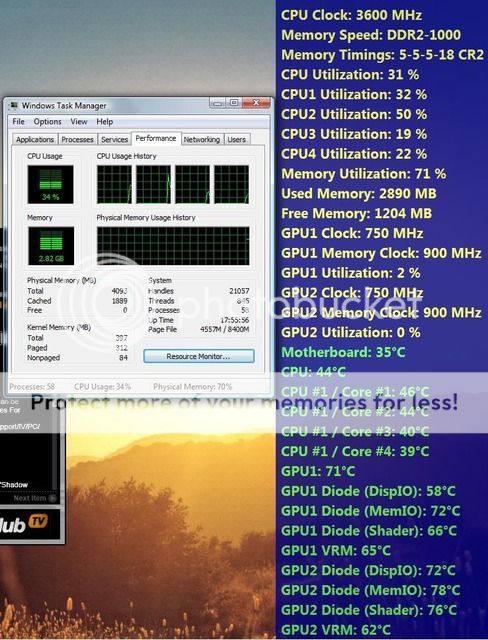This screenshot has height=640, width=488.
Task: Click the Next Item control in gadget
Action: pos(34,498)
